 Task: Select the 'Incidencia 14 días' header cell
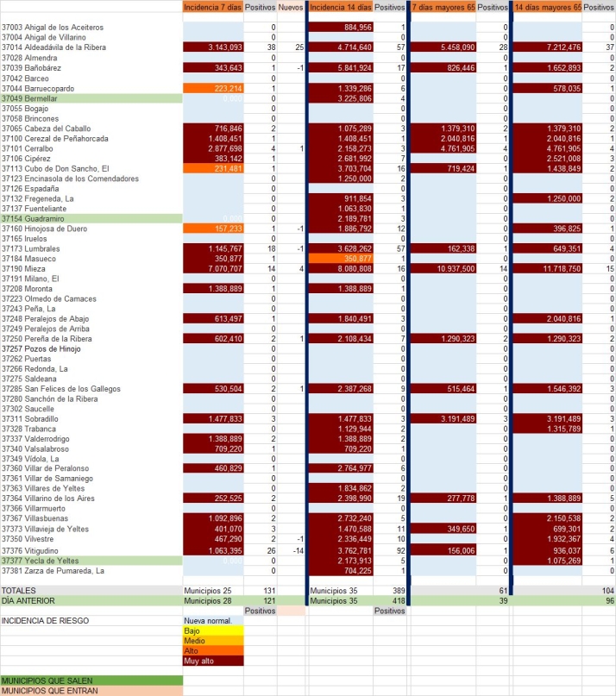[341, 7]
